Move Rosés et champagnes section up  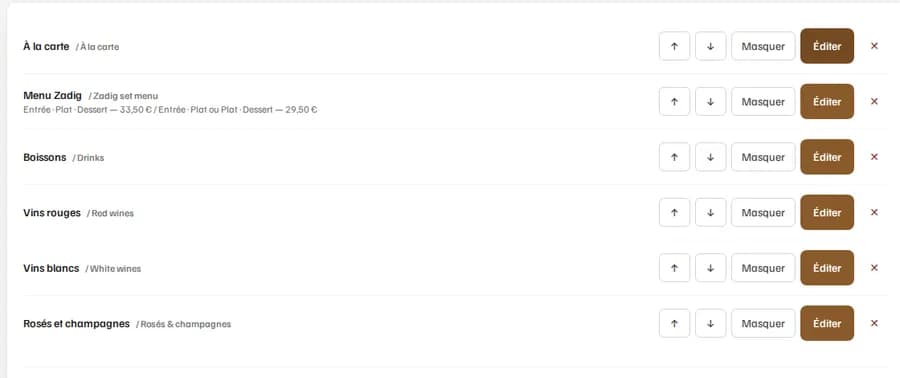point(674,324)
